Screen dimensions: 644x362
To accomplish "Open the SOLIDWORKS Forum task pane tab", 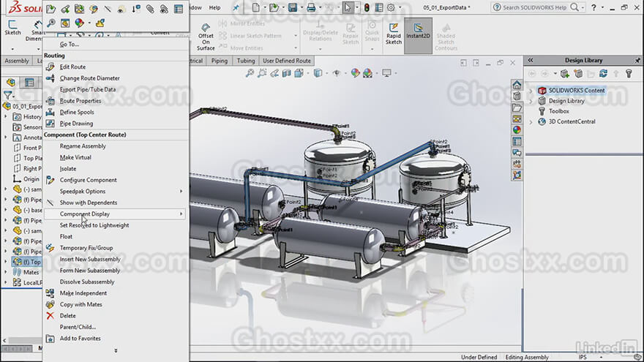I will coord(517,153).
